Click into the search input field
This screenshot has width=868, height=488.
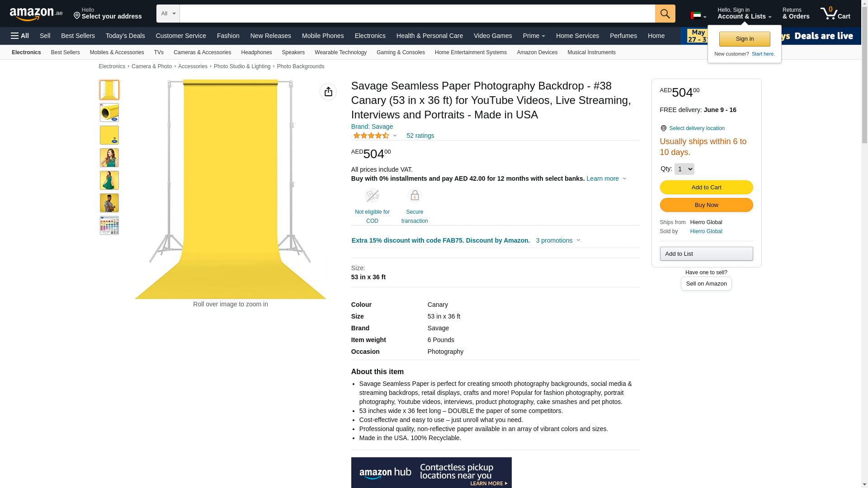click(x=417, y=14)
